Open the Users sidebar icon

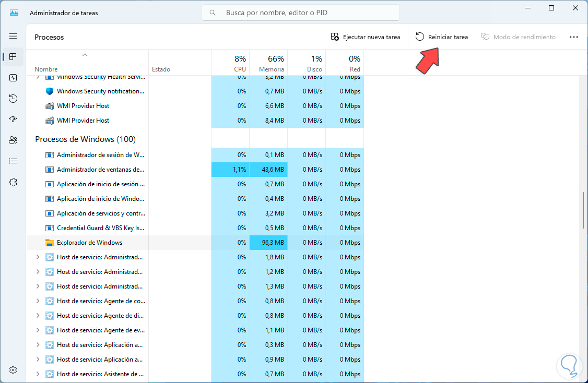point(13,140)
